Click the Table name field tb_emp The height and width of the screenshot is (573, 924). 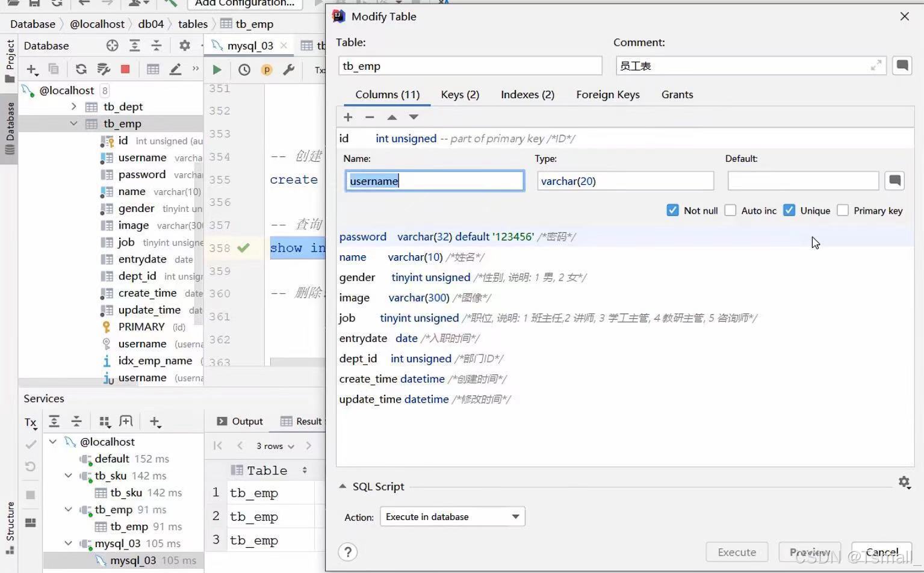[x=470, y=66]
